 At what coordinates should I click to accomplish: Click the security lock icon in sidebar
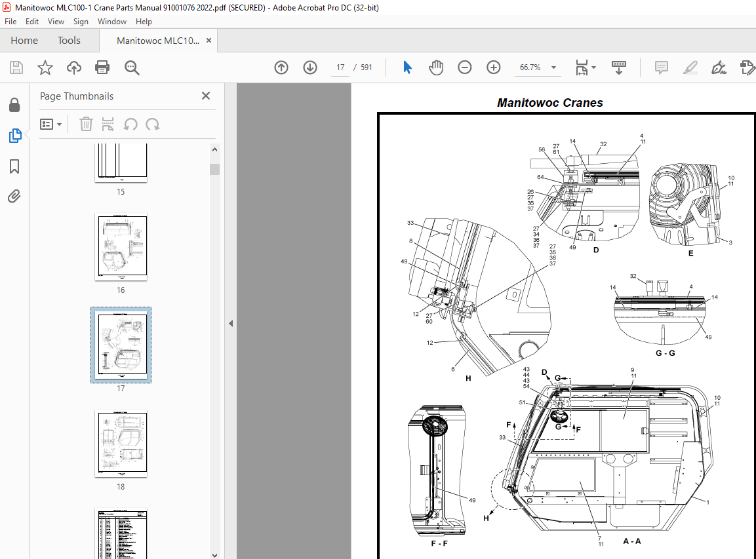(x=14, y=105)
